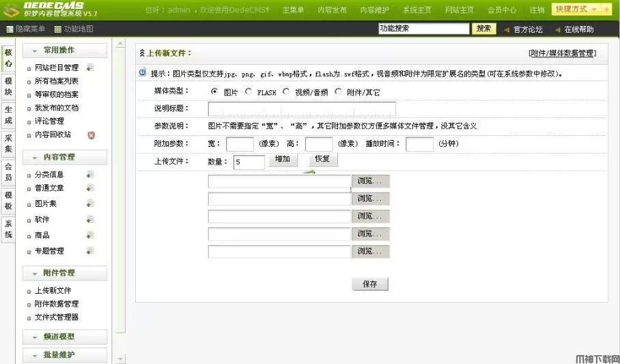
Task: Click the third 浏览 browse button
Action: click(x=371, y=216)
